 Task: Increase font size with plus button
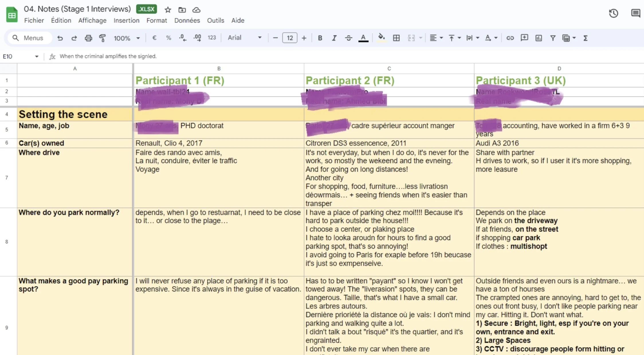(x=304, y=38)
